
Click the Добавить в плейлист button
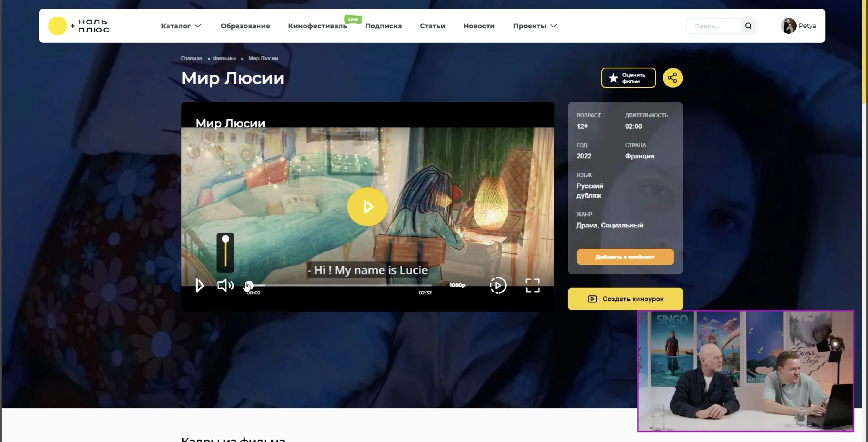625,257
